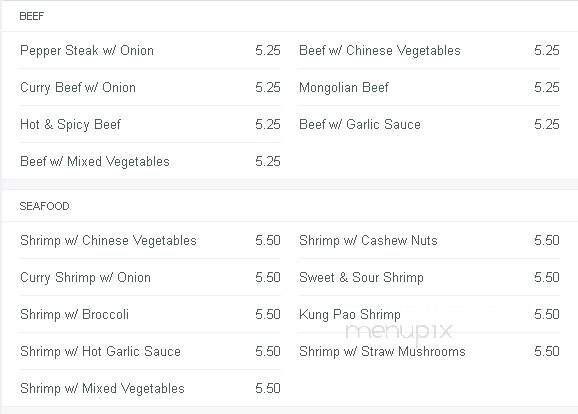The width and height of the screenshot is (578, 414).
Task: Click the BEEF section heading
Action: [x=31, y=16]
